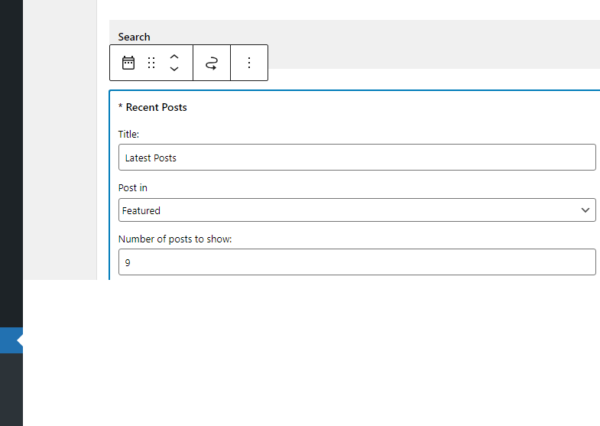Click the 'Title:' label
Viewport: 600px width, 426px height.
click(129, 134)
